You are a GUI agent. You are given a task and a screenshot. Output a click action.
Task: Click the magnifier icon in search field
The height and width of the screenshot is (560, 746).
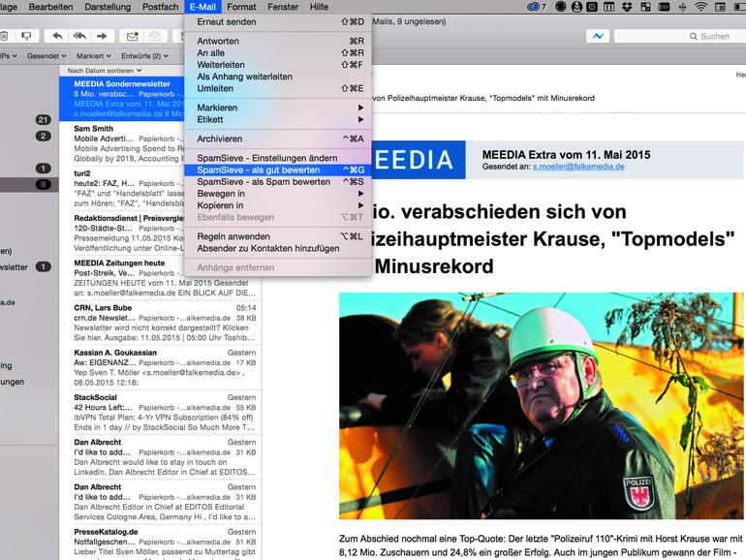coord(693,36)
